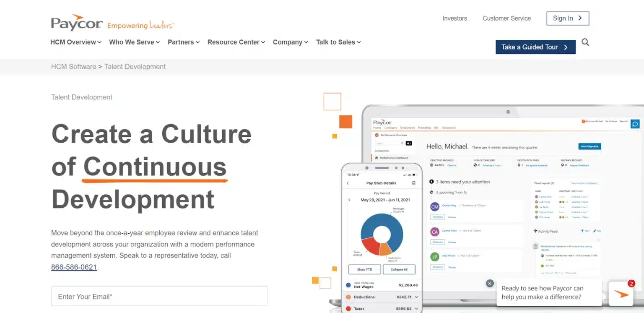
Task: Expand the Who We Serve dropdown
Action: tap(135, 42)
